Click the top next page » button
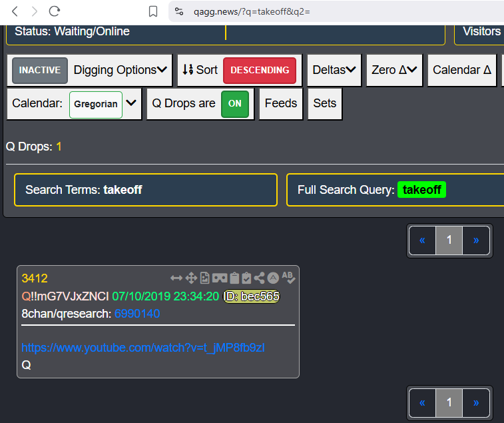 click(x=476, y=240)
